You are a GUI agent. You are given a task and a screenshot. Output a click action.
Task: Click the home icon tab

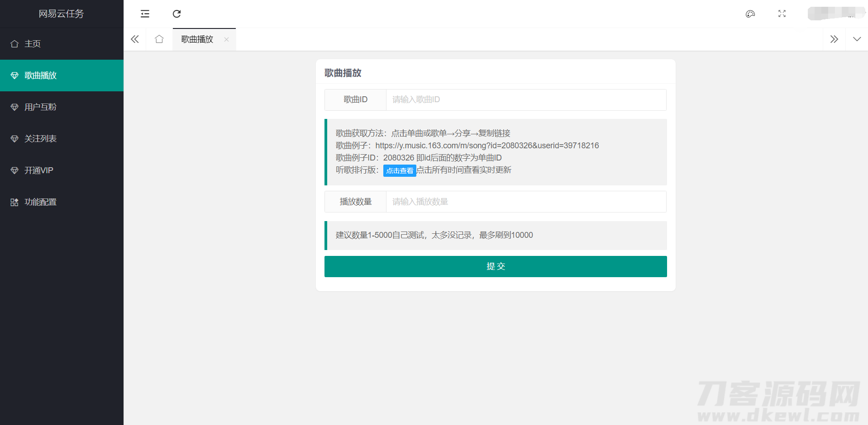pos(159,39)
